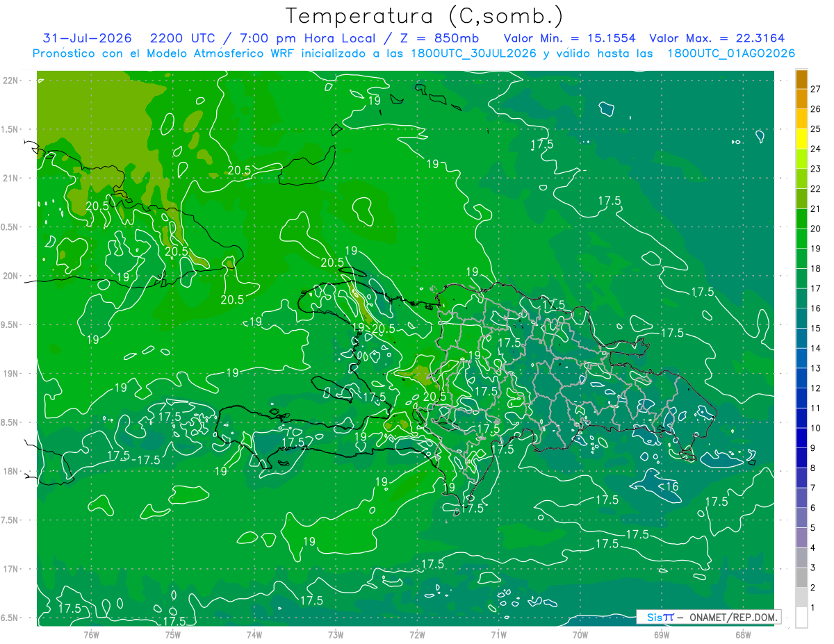Click the '19N' latitude tick label
Screen dimensions: 834x644
pos(10,374)
